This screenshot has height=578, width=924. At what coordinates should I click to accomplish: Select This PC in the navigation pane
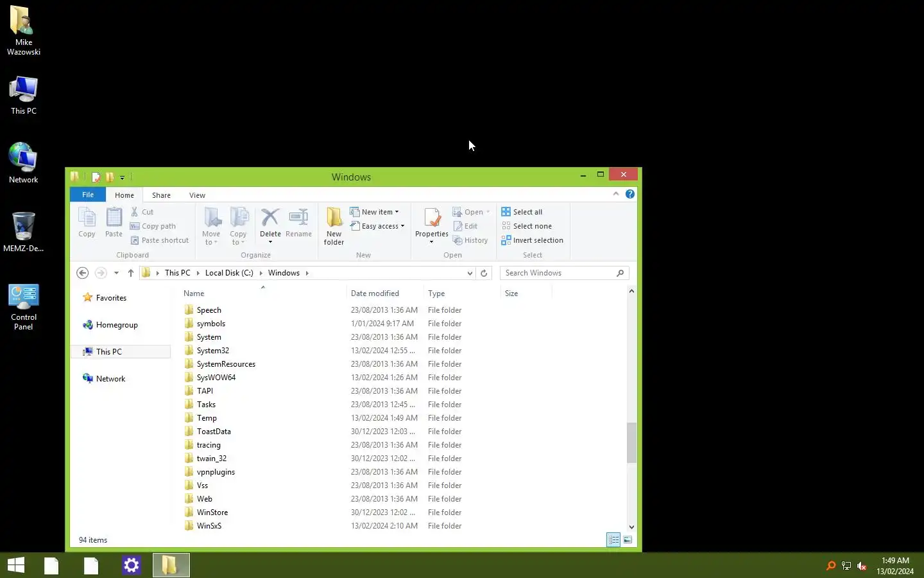108,352
